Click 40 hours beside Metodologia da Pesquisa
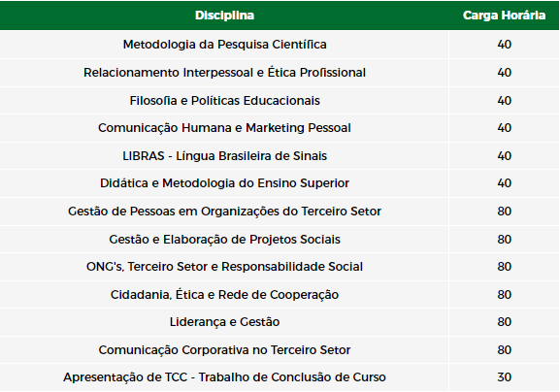This screenshot has width=560, height=392. tap(505, 45)
